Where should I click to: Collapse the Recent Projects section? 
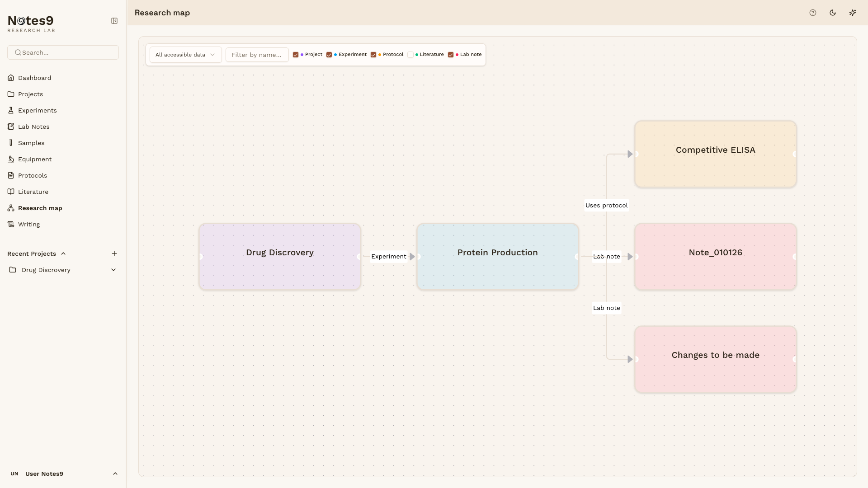click(x=63, y=253)
